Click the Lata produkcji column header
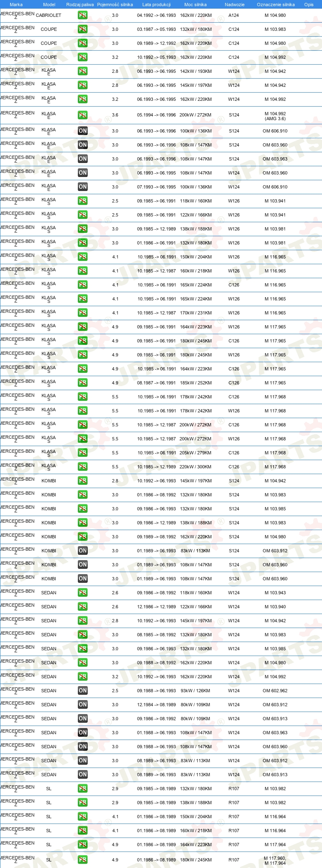Screen dimensions: 322x868 (x=156, y=5)
